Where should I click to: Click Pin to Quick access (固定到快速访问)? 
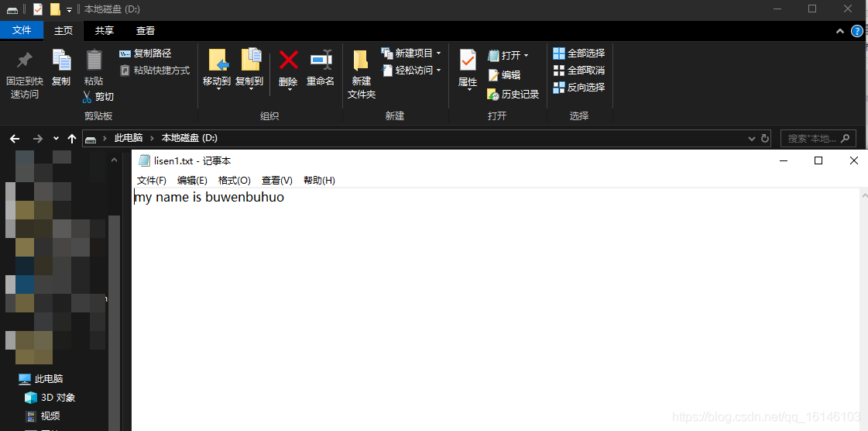(24, 74)
